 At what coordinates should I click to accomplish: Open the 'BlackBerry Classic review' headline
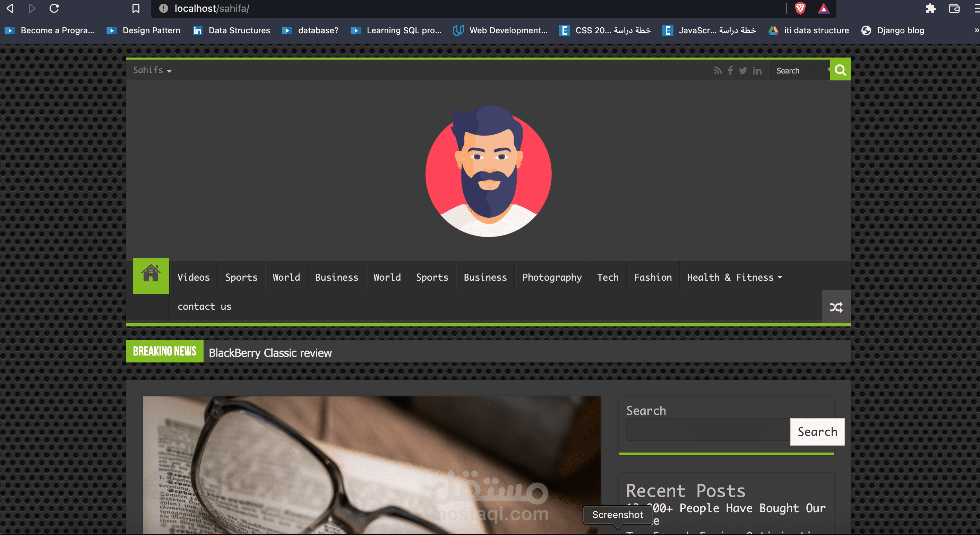pyautogui.click(x=270, y=353)
